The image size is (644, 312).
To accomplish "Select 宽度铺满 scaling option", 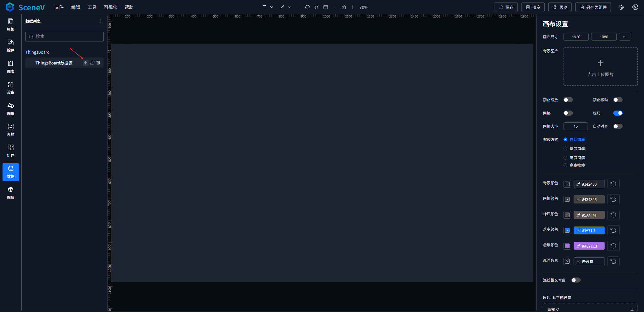I will coord(574,149).
